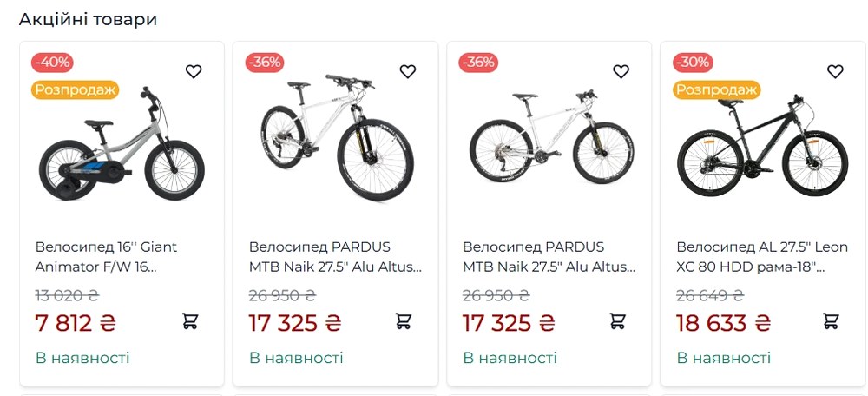Click cart icon on first PARDUS Naik card

pos(404,321)
